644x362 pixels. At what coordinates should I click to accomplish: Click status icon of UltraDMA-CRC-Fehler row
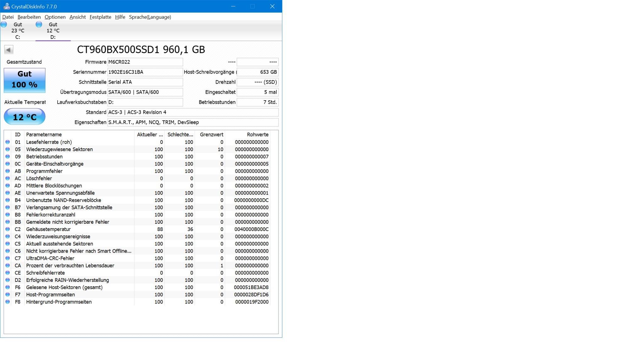click(x=8, y=258)
